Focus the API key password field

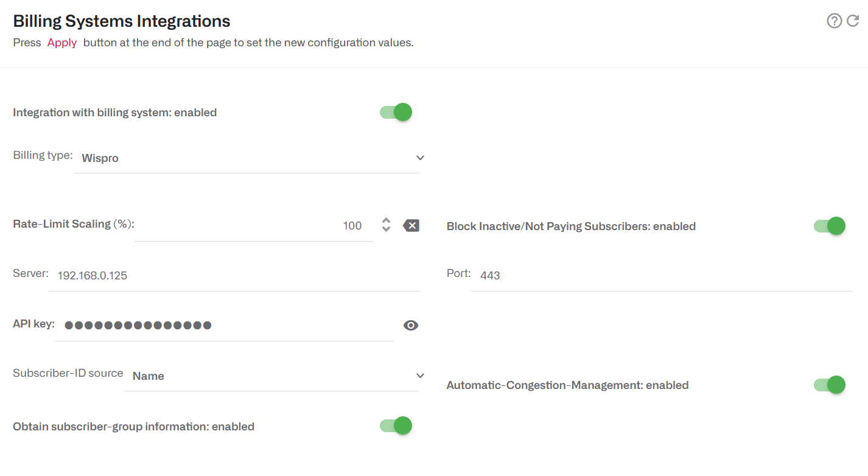pyautogui.click(x=224, y=326)
